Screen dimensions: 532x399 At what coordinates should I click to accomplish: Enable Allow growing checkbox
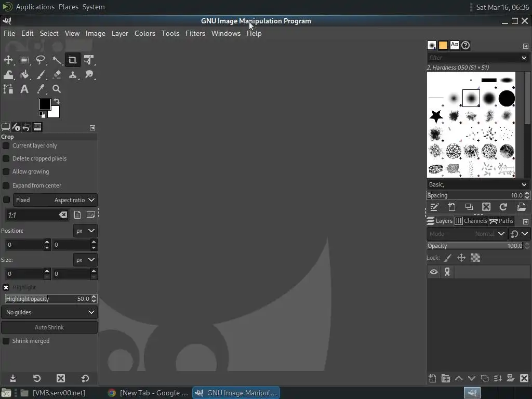(x=6, y=171)
